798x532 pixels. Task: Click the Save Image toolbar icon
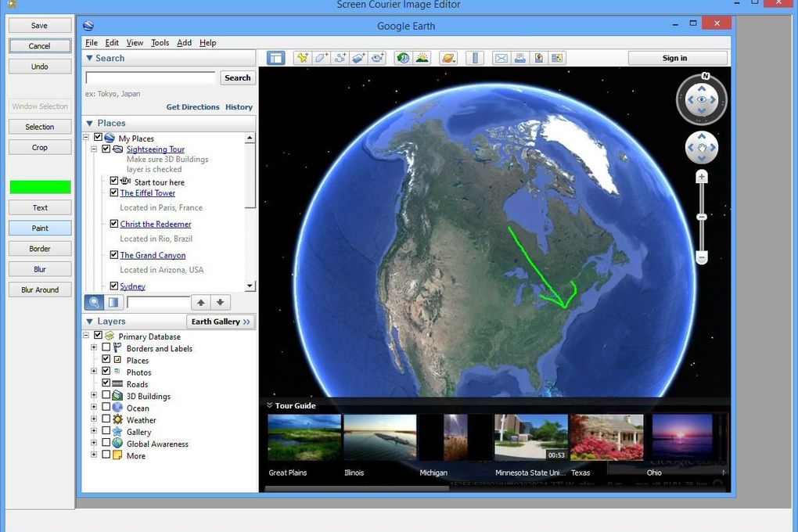(538, 58)
